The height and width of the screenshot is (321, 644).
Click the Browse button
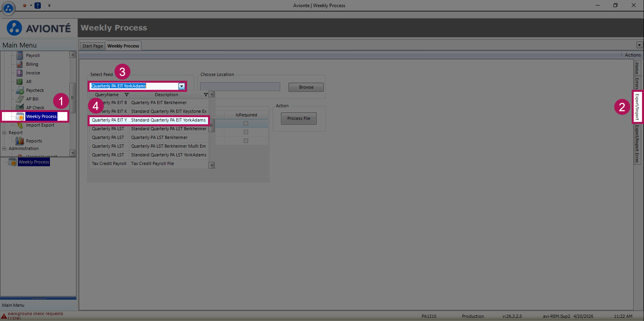pyautogui.click(x=306, y=87)
